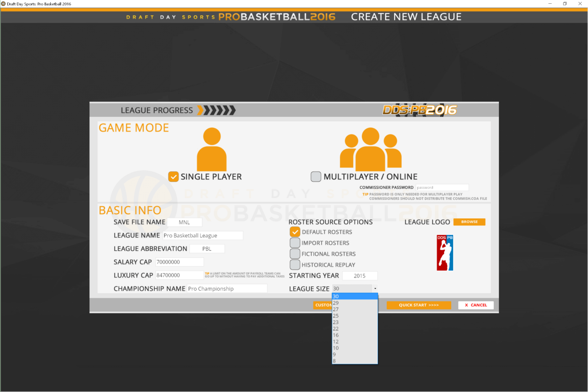Screen dimensions: 588x392
Task: Select 30 in the league size list
Action: tap(355, 296)
